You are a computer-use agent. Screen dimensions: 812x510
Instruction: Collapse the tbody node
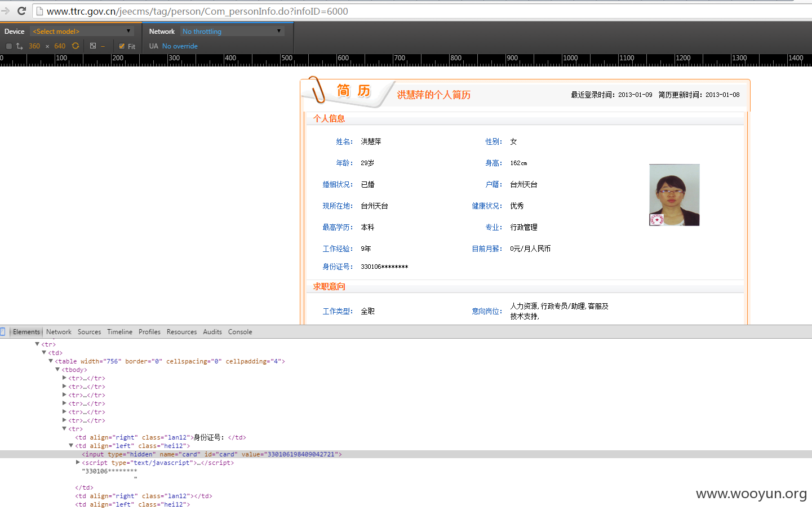[x=57, y=369]
